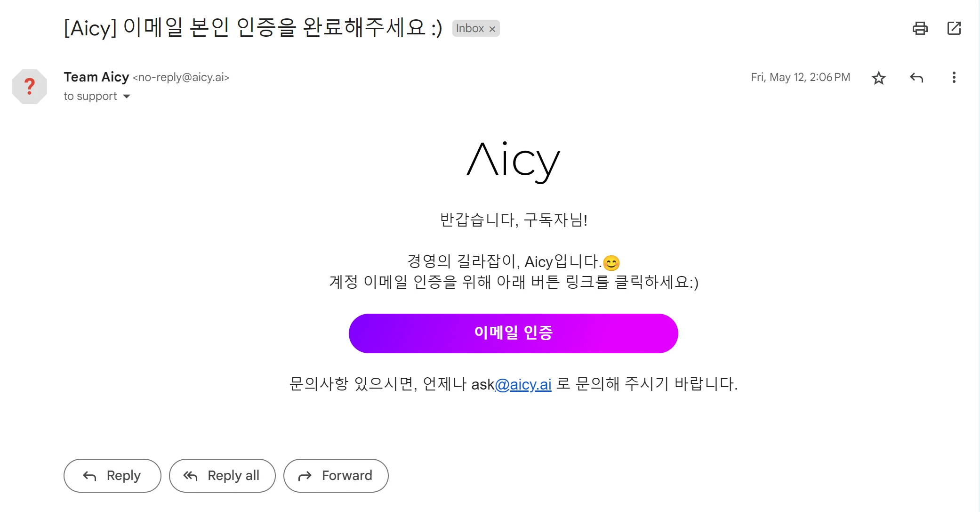Click the Inbox label chip
This screenshot has height=512, width=980.
point(470,28)
